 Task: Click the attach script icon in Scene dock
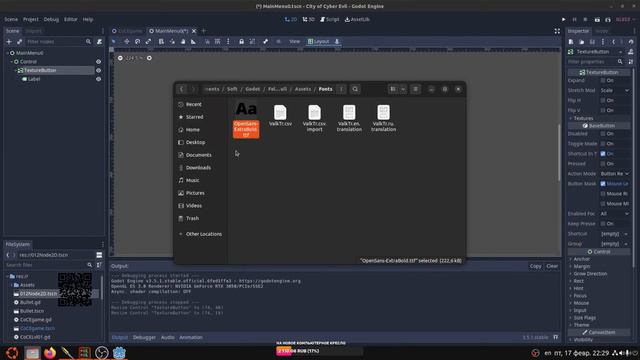pos(99,42)
